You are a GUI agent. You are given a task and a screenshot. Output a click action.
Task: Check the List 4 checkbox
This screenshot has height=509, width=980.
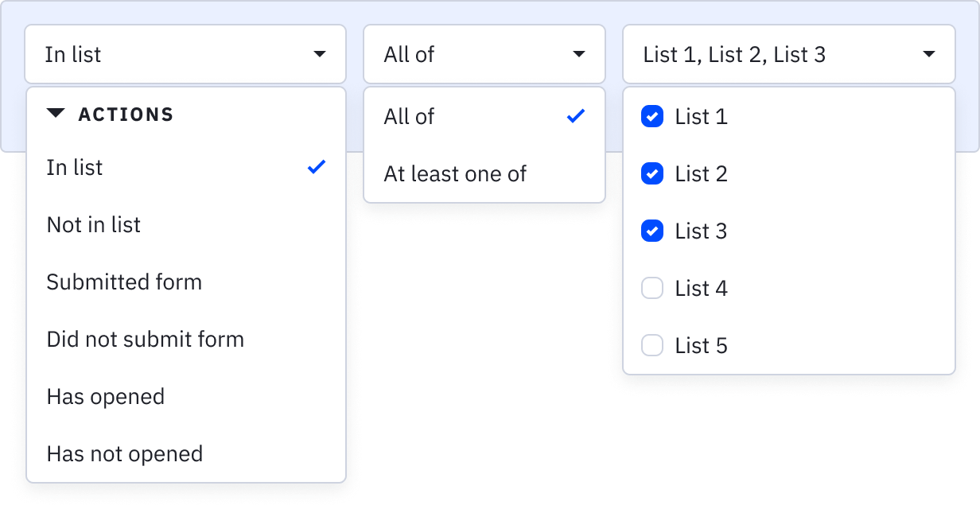pyautogui.click(x=652, y=289)
